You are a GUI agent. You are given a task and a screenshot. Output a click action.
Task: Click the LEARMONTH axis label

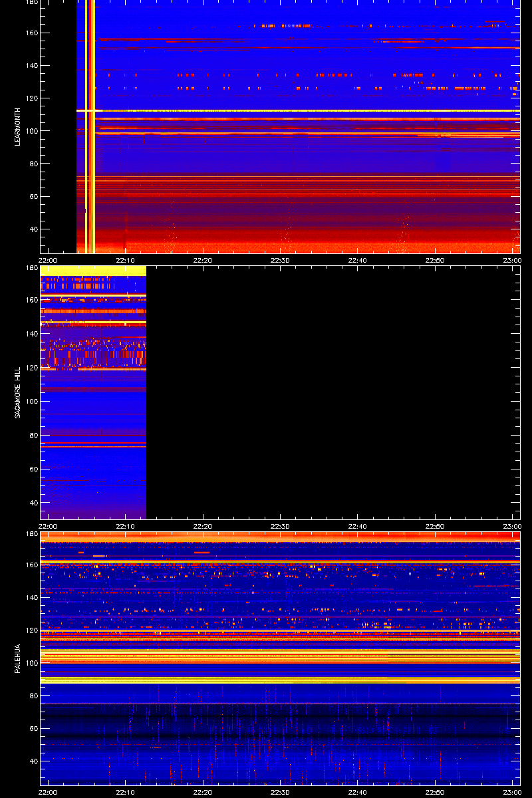coord(18,127)
